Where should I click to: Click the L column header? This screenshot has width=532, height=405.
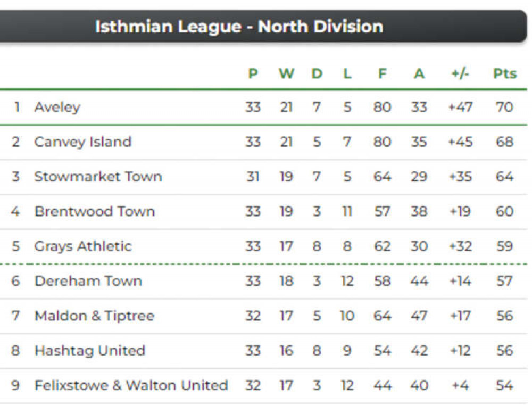tap(347, 73)
